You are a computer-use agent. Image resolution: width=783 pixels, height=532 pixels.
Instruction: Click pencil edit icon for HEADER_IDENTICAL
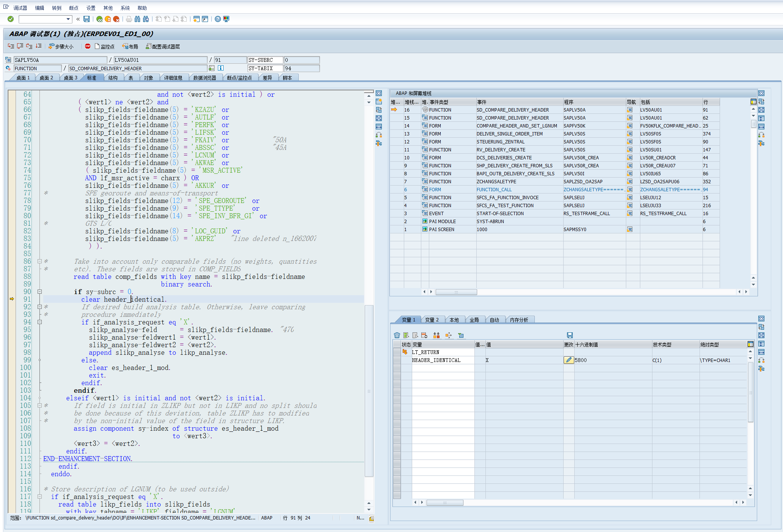[568, 360]
